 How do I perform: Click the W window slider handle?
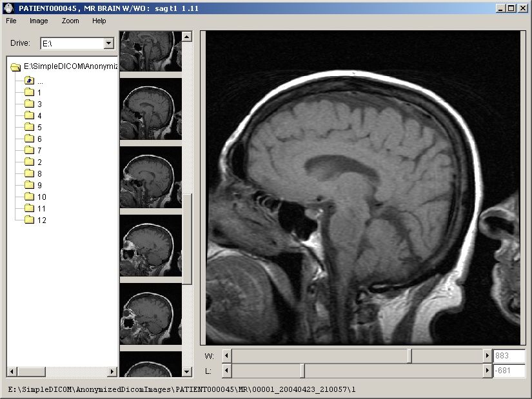coord(409,356)
